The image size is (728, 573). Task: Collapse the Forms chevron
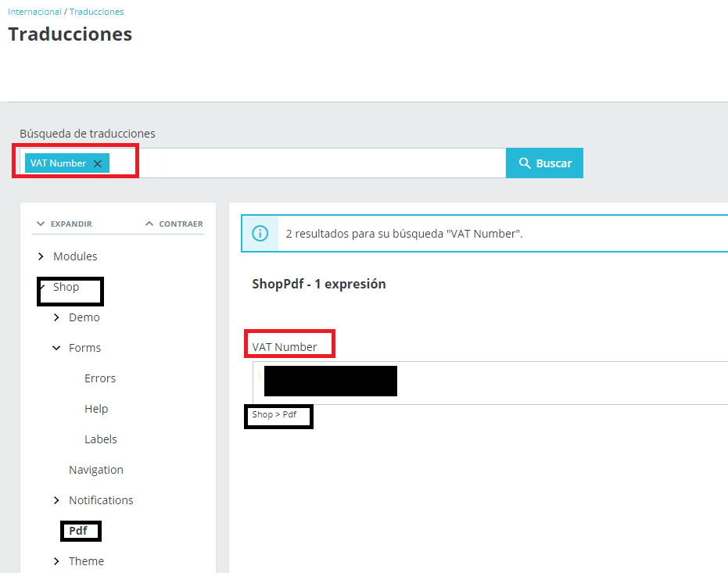pos(56,348)
